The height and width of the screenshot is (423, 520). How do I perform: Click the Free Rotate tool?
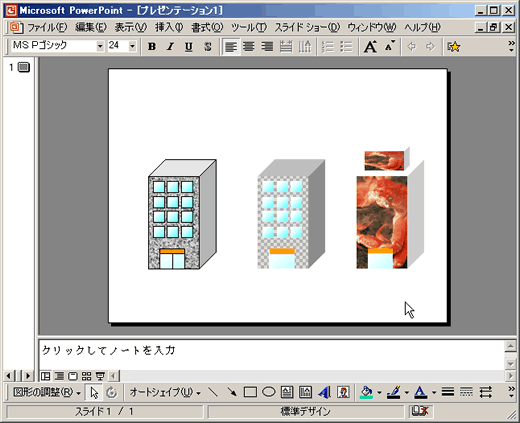click(112, 393)
